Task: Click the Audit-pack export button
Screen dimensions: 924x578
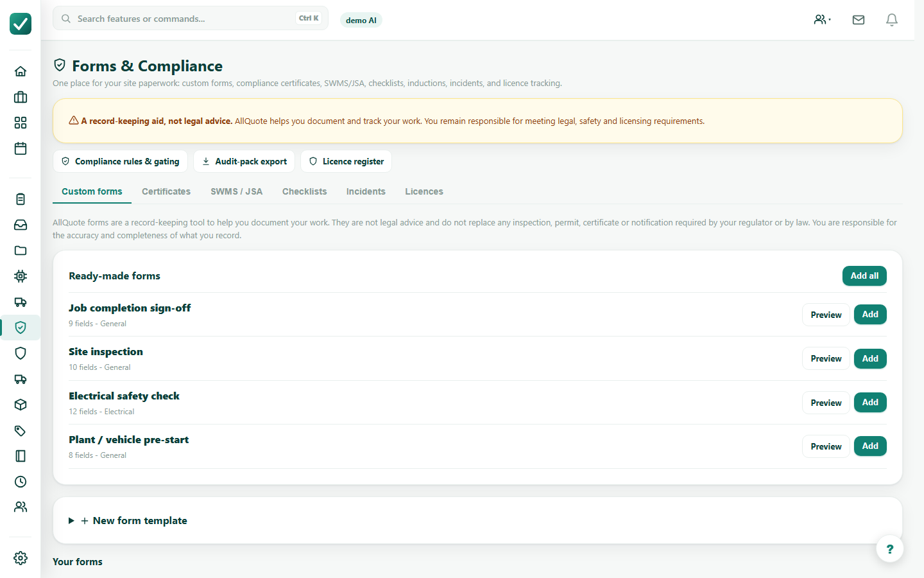Action: point(244,161)
